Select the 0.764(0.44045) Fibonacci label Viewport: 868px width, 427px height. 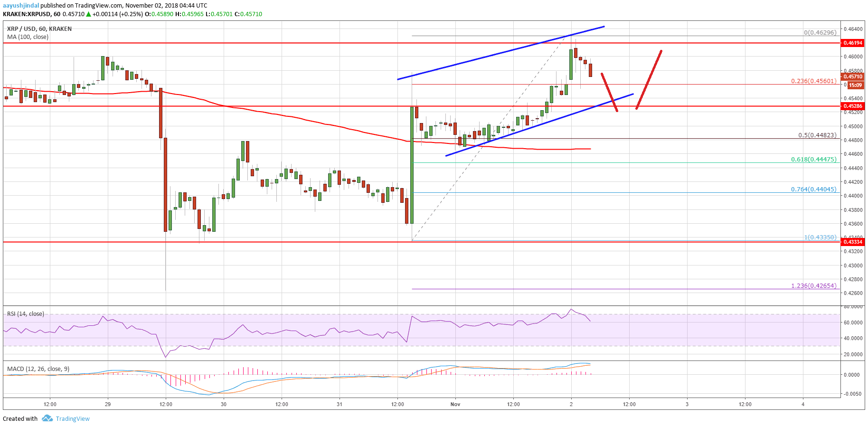coord(814,190)
